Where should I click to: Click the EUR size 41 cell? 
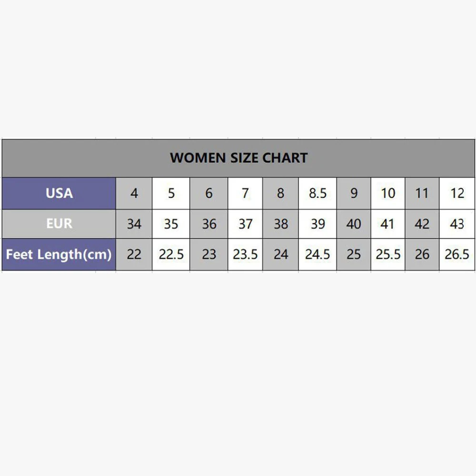(388, 224)
